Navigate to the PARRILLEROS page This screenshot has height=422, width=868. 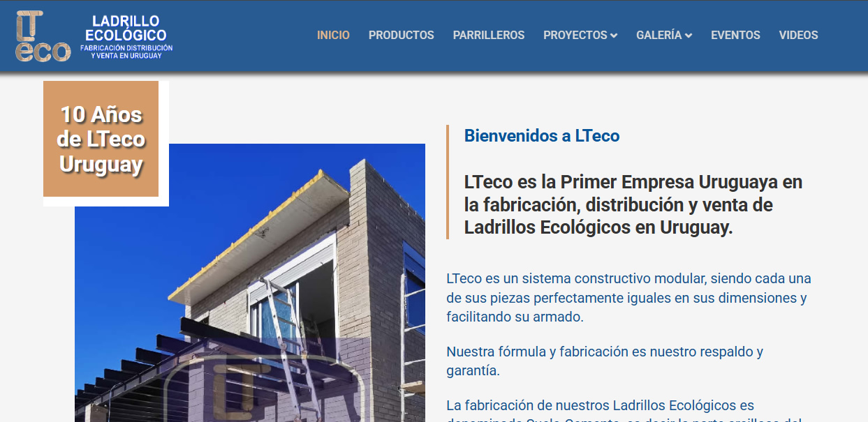(x=489, y=35)
